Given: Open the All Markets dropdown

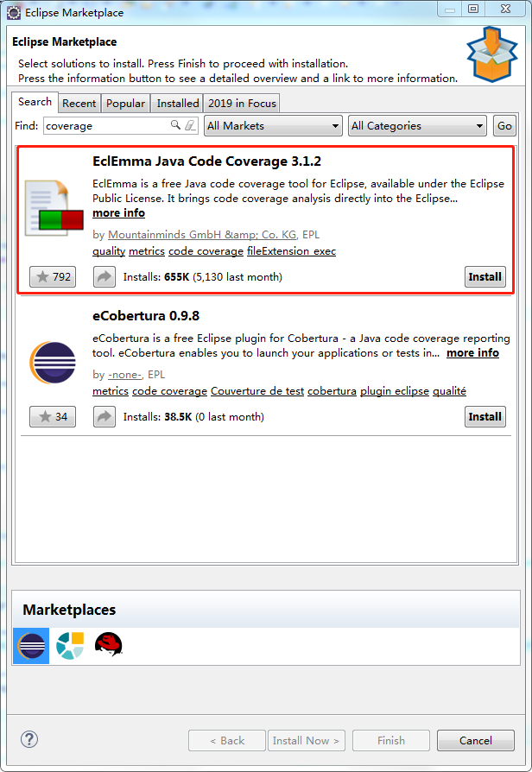Looking at the screenshot, I should pyautogui.click(x=274, y=125).
